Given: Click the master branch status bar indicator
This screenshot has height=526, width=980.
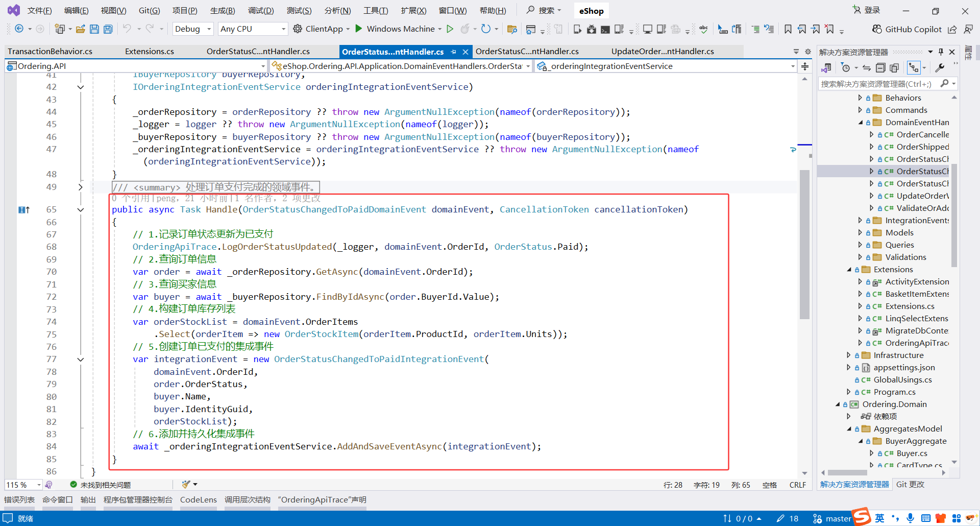Looking at the screenshot, I should (x=832, y=518).
